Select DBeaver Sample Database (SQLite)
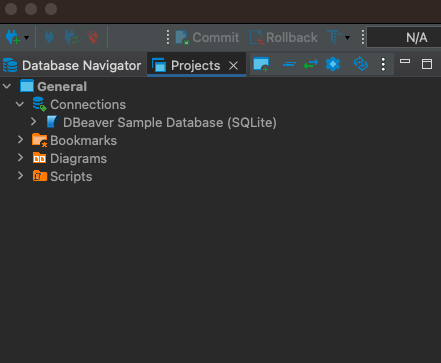The width and height of the screenshot is (441, 363). (x=170, y=123)
